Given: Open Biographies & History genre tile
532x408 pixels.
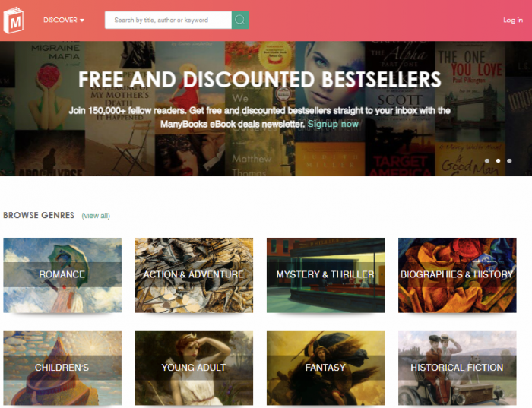Looking at the screenshot, I should (x=458, y=275).
